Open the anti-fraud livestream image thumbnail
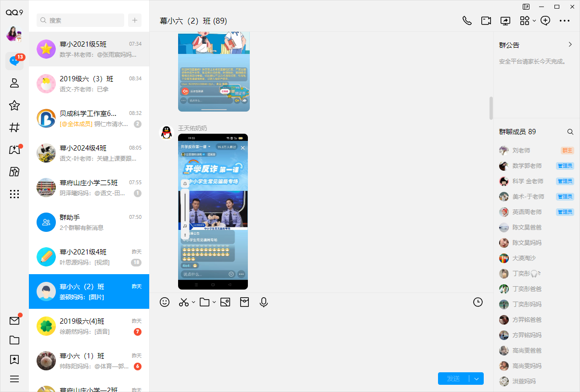The height and width of the screenshot is (392, 580). (x=213, y=212)
